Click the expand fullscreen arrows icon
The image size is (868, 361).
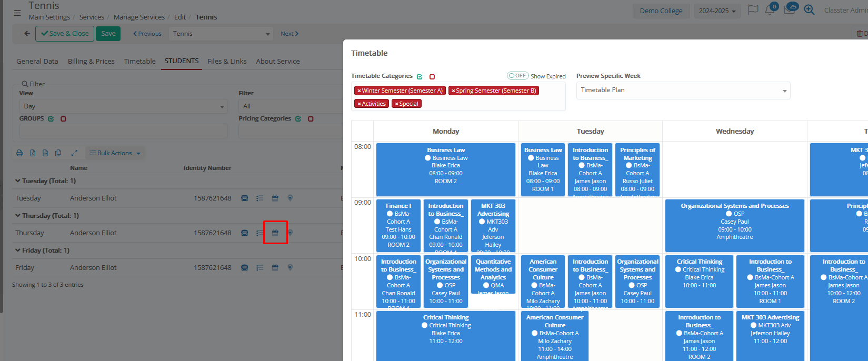[x=74, y=153]
